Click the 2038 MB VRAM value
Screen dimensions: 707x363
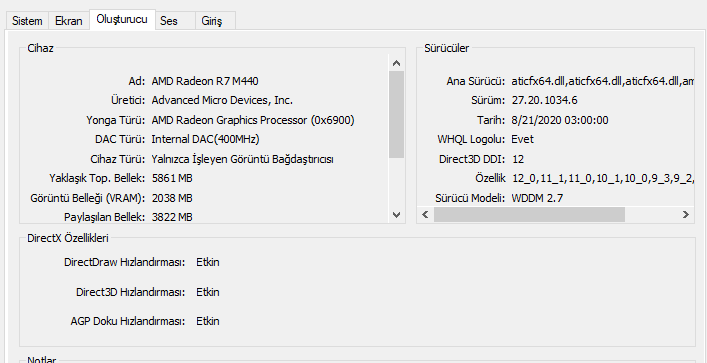tap(172, 198)
